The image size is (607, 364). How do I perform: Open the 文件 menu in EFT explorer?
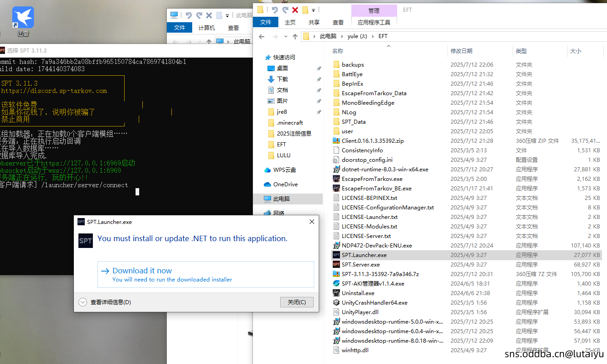click(x=266, y=22)
